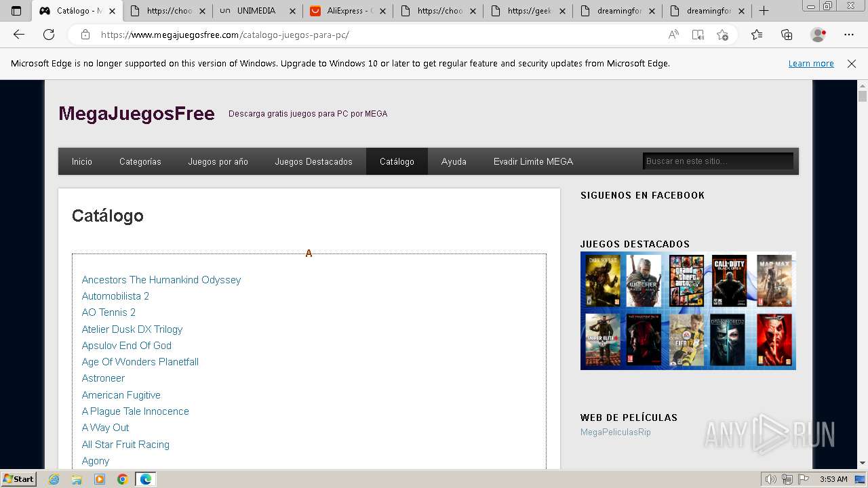Open Windows Explorer from the taskbar
The width and height of the screenshot is (868, 488).
pyautogui.click(x=77, y=479)
